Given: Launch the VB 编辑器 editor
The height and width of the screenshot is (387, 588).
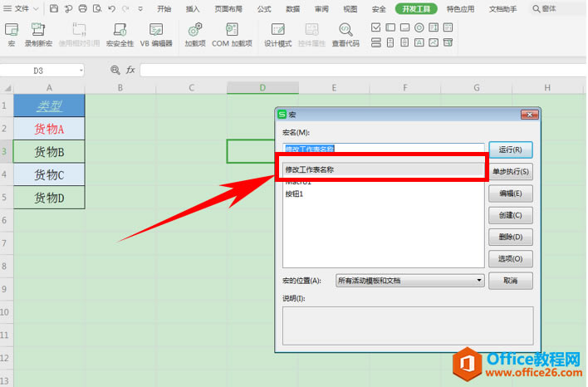Looking at the screenshot, I should pos(156,34).
